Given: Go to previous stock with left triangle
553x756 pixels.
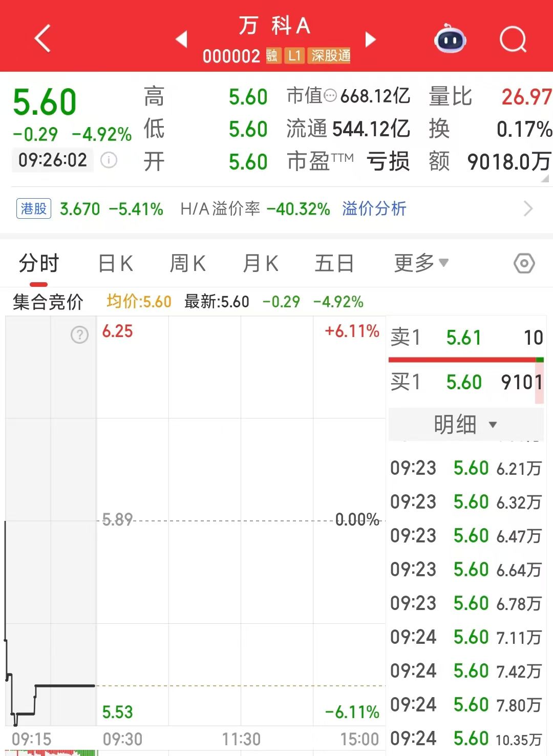Looking at the screenshot, I should coord(181,39).
